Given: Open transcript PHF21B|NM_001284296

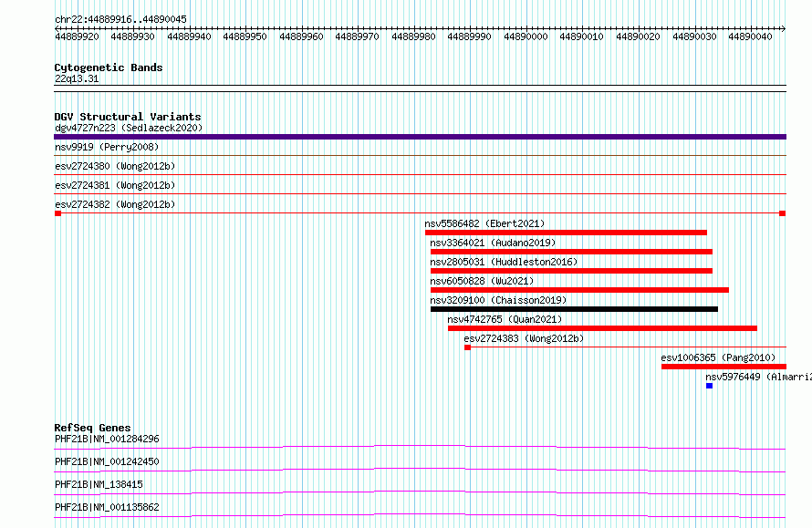Looking at the screenshot, I should pyautogui.click(x=107, y=439).
